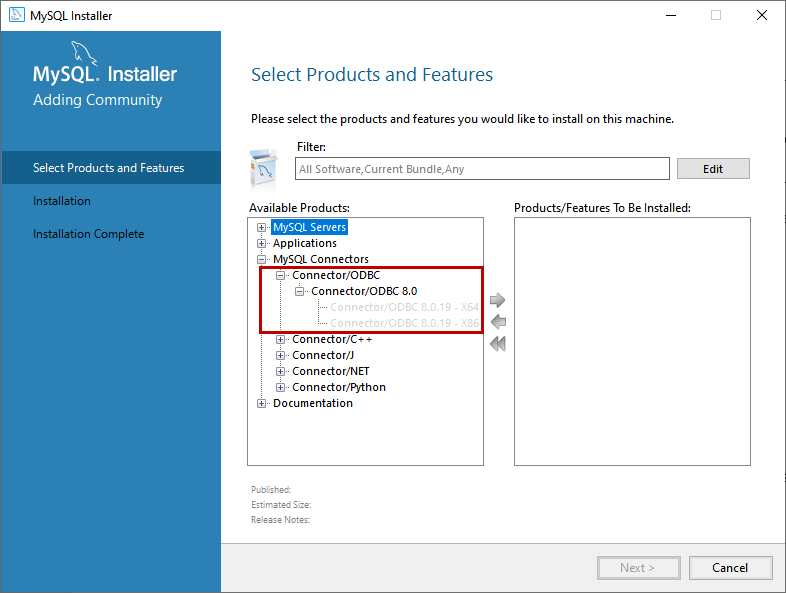Expand the Connector/J node
Screen dimensions: 786x593
280,356
